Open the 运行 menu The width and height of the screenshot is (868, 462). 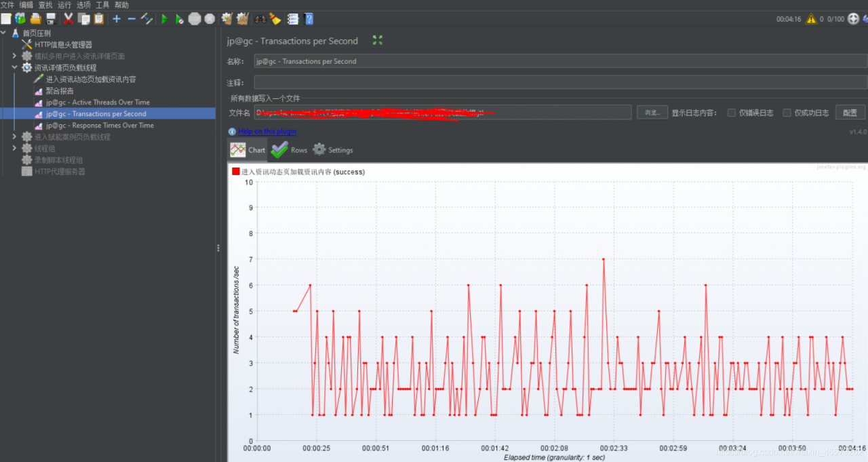click(64, 5)
